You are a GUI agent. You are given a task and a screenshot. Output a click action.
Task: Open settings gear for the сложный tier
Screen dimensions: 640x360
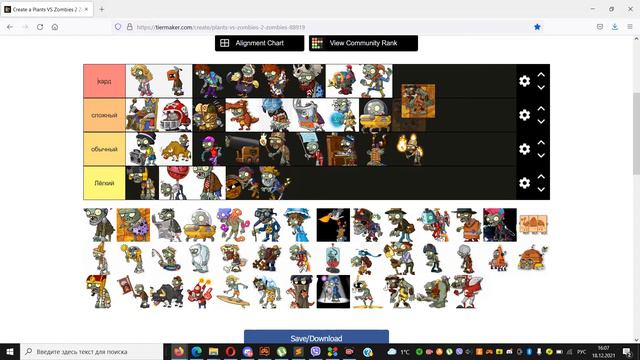tap(524, 115)
